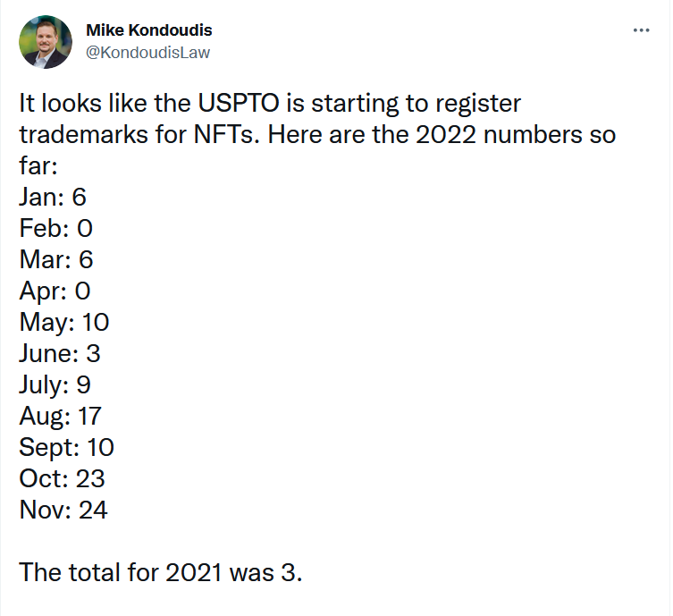673x616 pixels.
Task: Click the phrase "2022 numbers so"
Action: pyautogui.click(x=526, y=135)
